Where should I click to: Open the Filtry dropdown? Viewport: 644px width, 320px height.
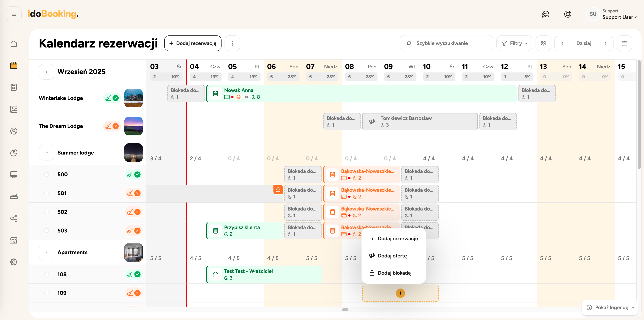(x=514, y=43)
